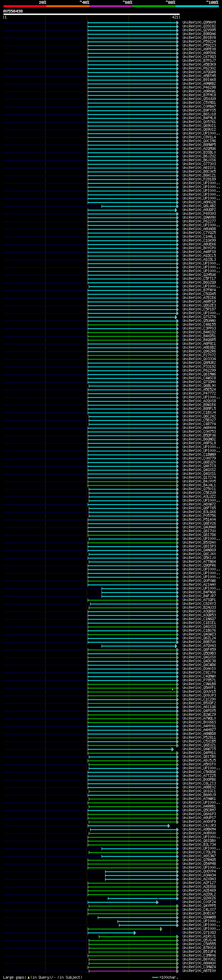Image resolution: width=222 pixels, height=980 pixels.
Task: Select the UniRef100_Q6L4B2 label
Action: (199, 206)
